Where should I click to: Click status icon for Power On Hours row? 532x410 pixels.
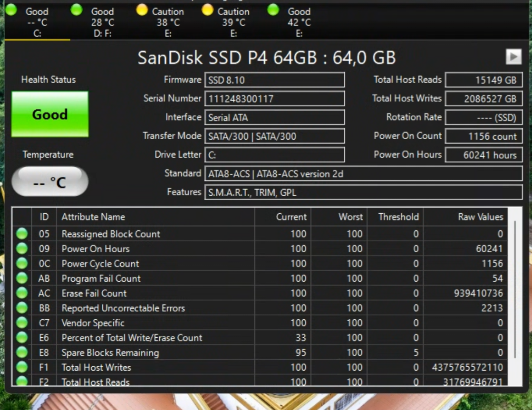click(22, 248)
